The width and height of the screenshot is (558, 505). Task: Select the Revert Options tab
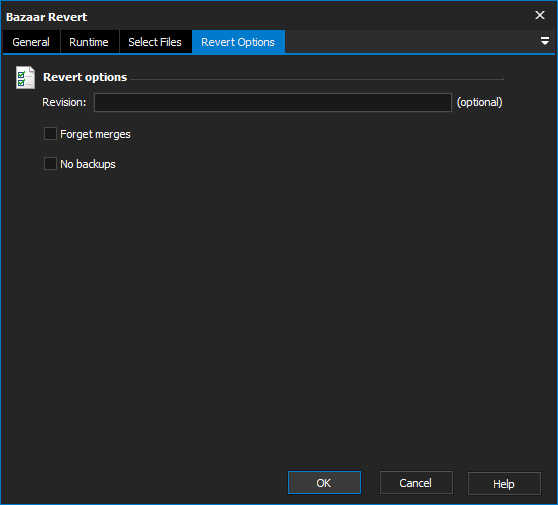coord(238,42)
